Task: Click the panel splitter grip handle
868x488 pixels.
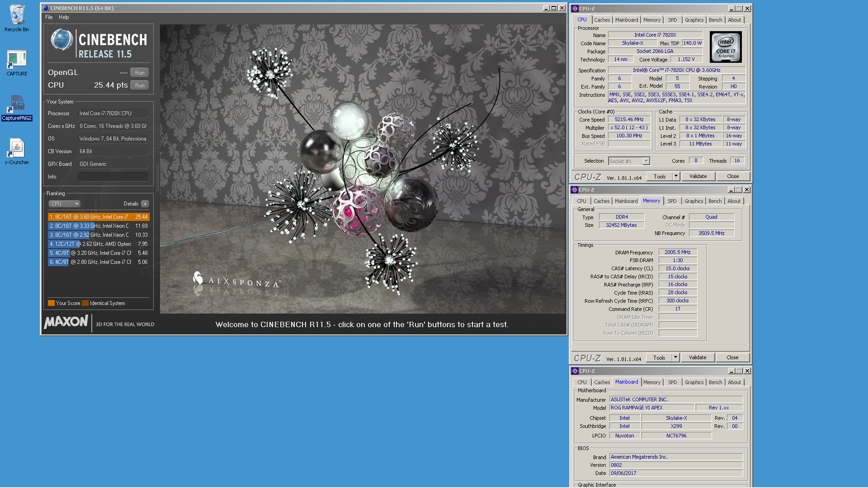Action: [x=157, y=177]
